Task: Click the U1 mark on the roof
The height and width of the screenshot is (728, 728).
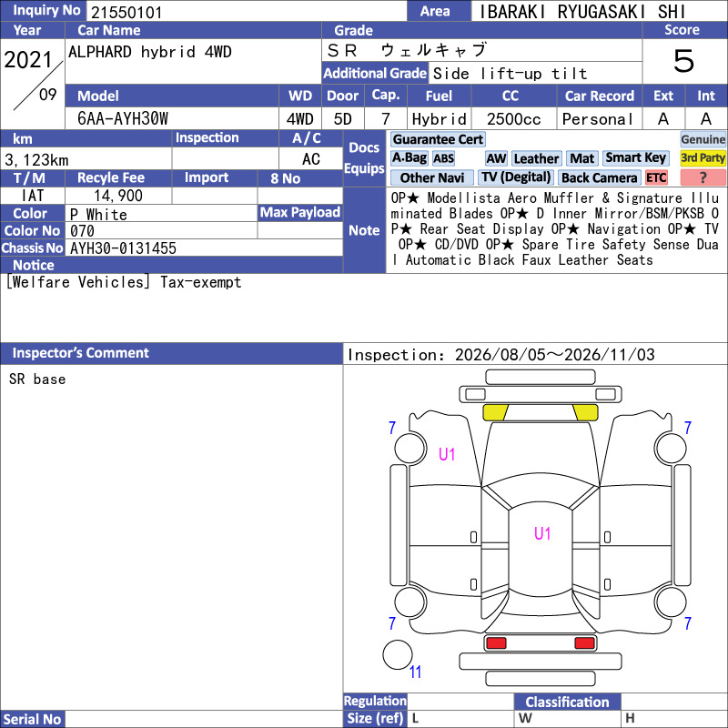Action: [542, 533]
